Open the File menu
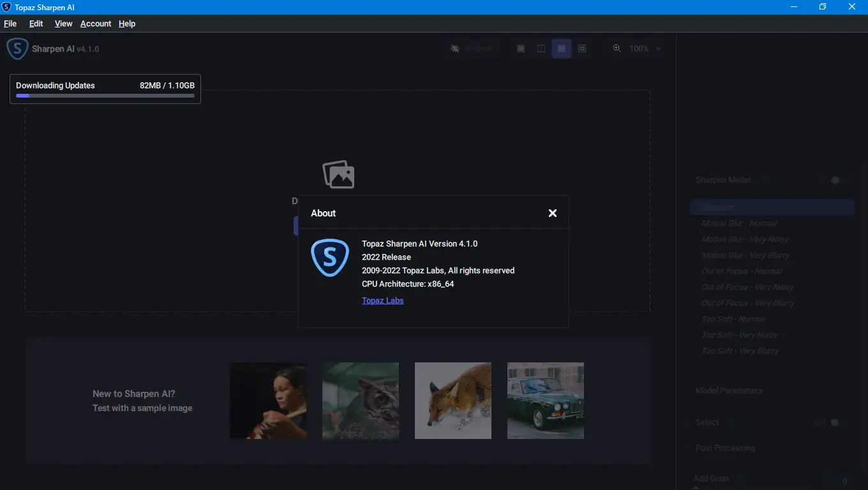The height and width of the screenshot is (490, 868). click(10, 24)
